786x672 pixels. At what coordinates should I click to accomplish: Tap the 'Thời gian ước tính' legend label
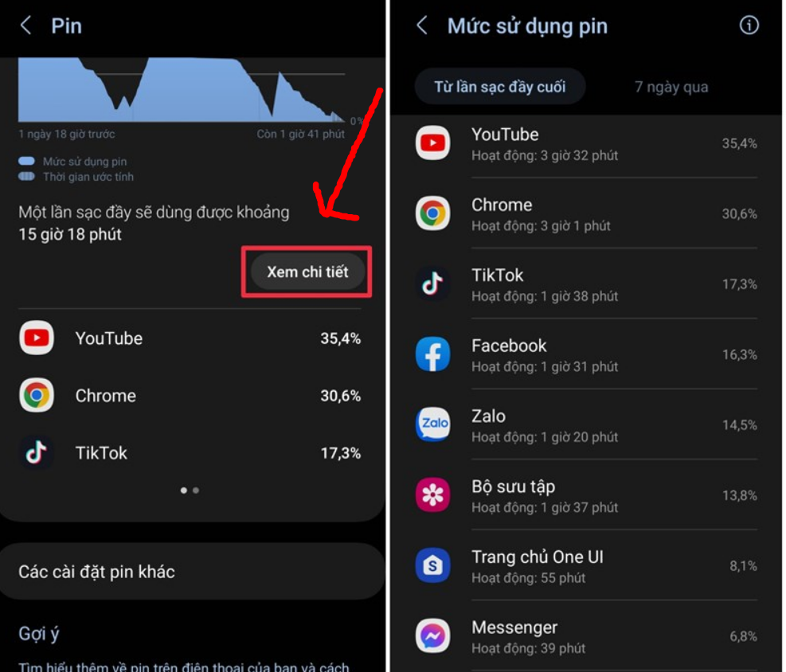click(x=88, y=177)
